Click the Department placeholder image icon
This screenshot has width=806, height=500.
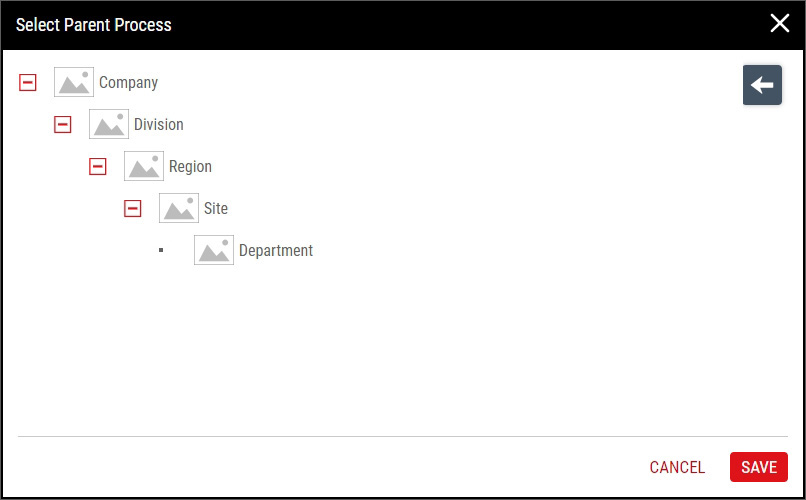(x=214, y=250)
